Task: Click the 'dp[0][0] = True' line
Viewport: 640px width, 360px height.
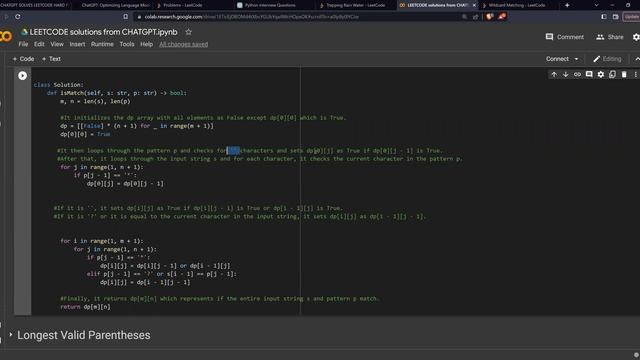Action: coord(85,134)
